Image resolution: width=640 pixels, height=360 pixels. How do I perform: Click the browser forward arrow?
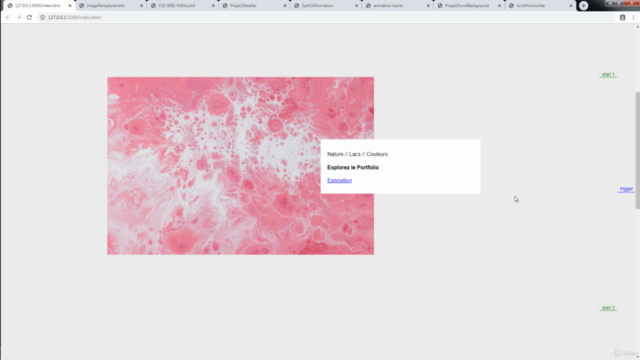coord(18,18)
